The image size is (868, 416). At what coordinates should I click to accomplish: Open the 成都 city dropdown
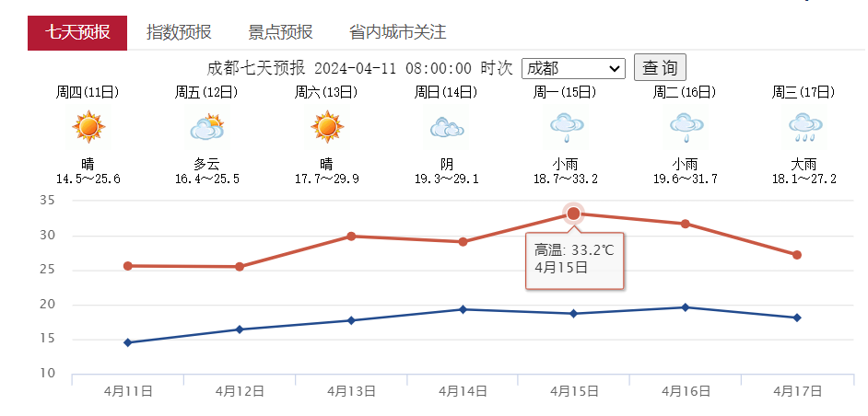(573, 69)
